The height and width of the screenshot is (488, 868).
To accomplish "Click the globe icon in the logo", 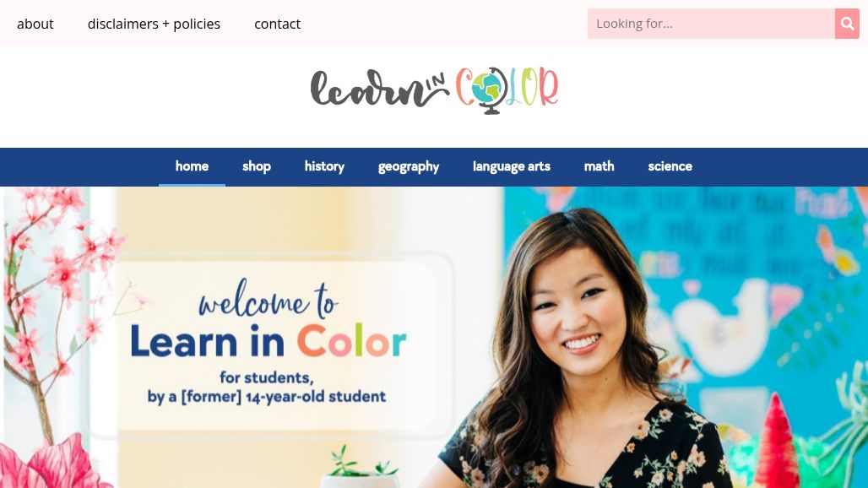I will [488, 90].
